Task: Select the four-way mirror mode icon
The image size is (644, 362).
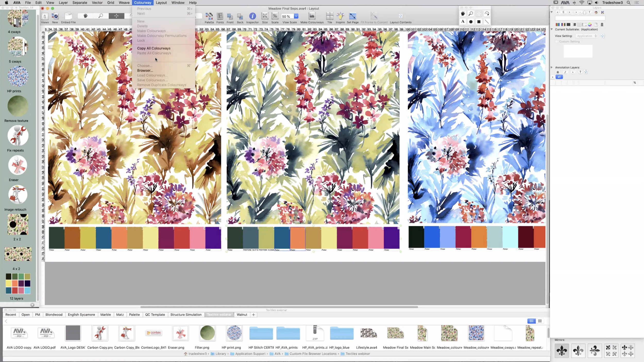Action: (x=611, y=351)
